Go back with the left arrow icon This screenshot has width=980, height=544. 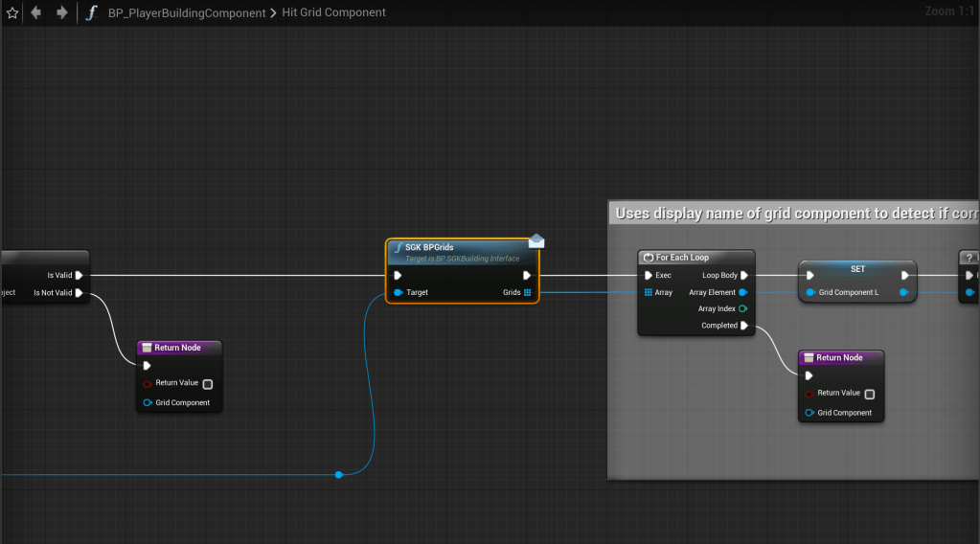[37, 12]
